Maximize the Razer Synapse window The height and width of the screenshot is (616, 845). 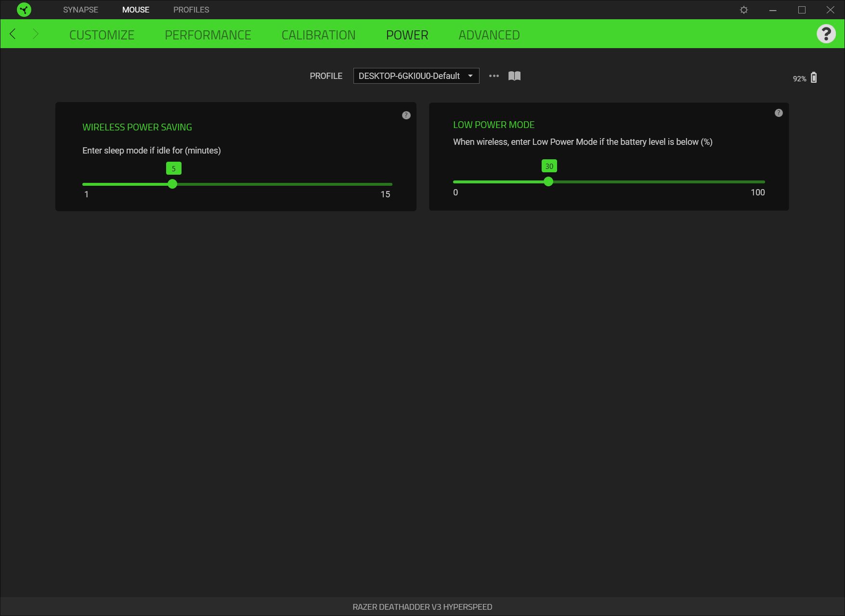[x=802, y=10]
